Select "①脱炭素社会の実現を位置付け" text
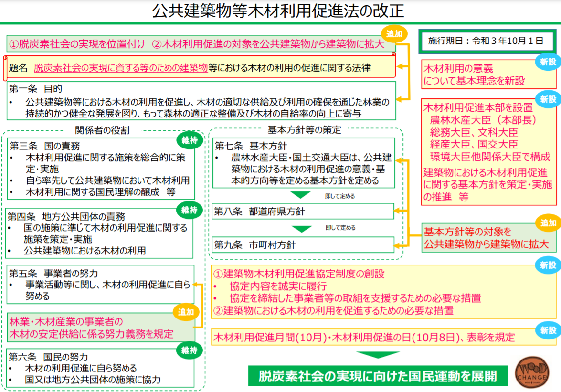This screenshot has width=561, height=392. point(77,44)
